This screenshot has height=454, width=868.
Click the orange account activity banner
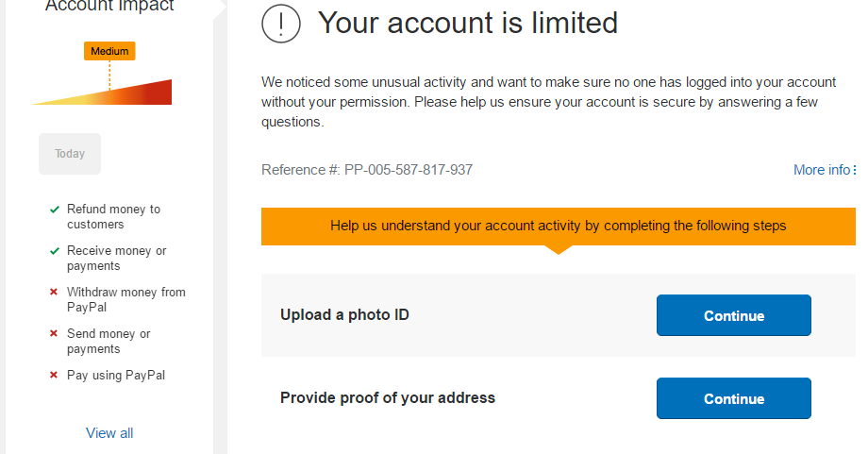point(558,227)
